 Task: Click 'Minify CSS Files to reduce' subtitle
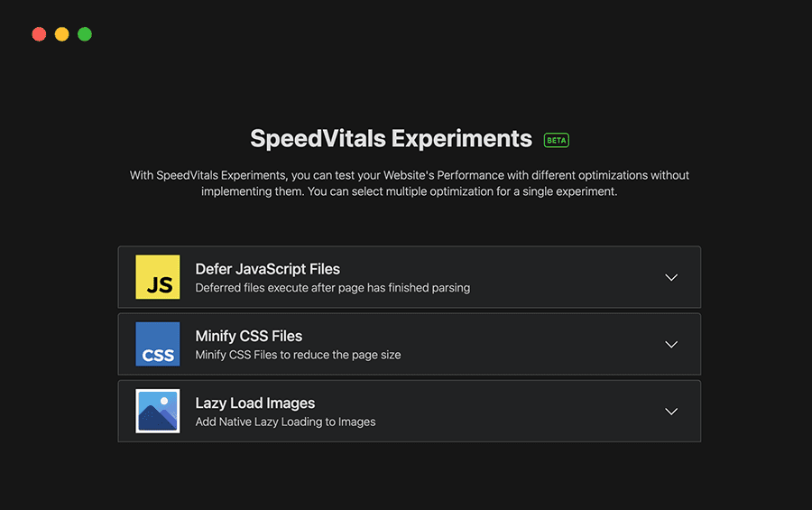click(x=298, y=355)
